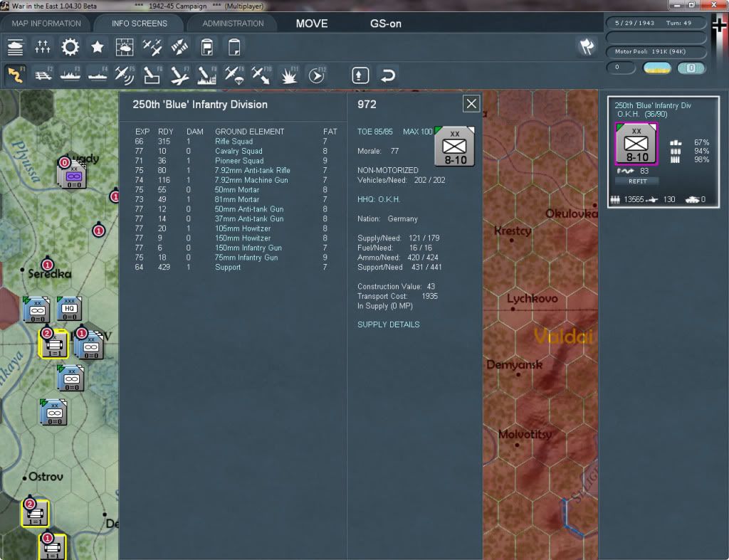
Task: Open the air doctrine aircraft icon
Action: point(152,47)
